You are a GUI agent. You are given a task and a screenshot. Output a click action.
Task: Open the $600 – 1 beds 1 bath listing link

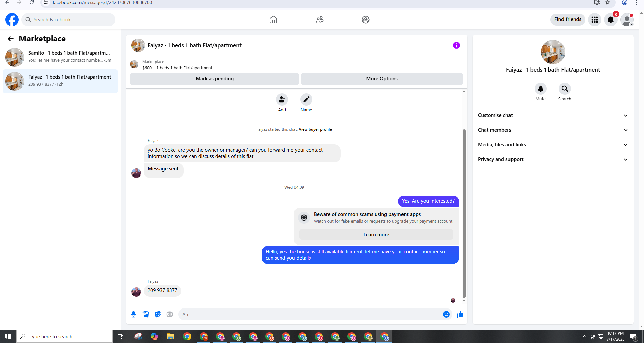(177, 68)
